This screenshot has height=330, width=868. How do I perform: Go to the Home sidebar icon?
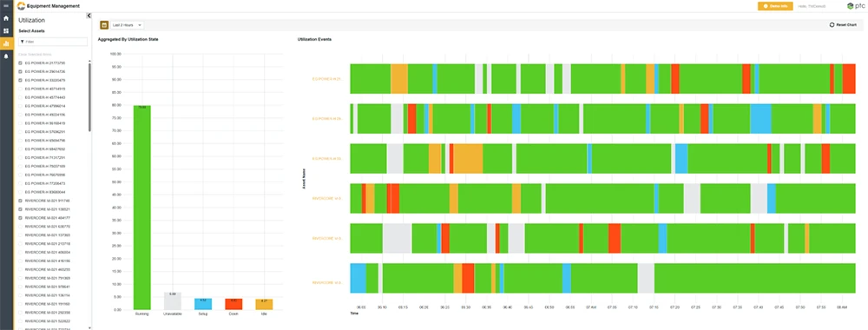(x=6, y=18)
